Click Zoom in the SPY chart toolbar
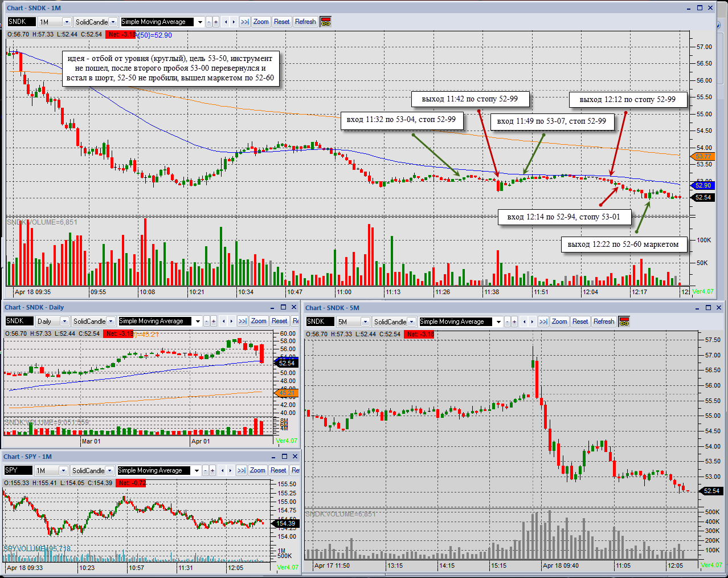Viewport: 728px width, 578px height. coord(257,470)
